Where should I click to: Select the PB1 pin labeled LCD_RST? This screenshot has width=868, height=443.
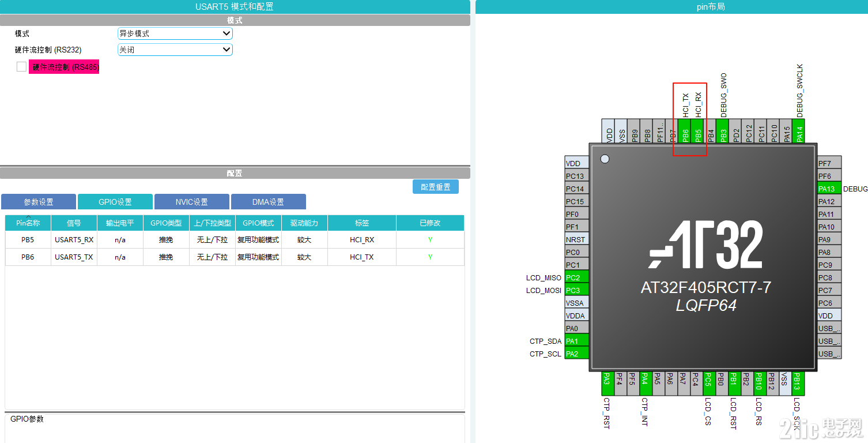pos(734,384)
